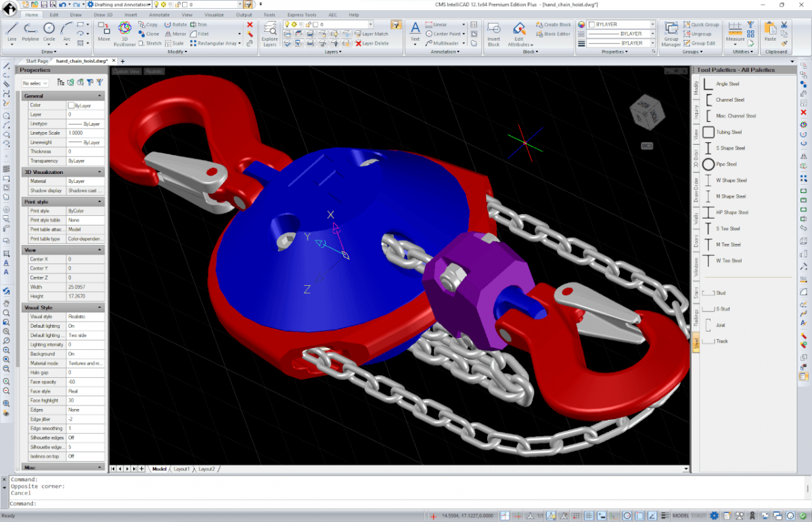Collapse the General properties section
This screenshot has width=812, height=522.
(100, 96)
